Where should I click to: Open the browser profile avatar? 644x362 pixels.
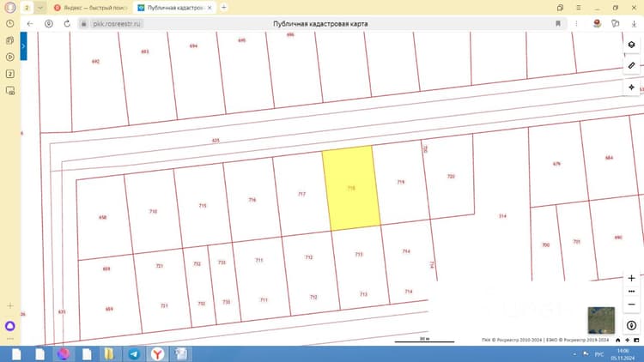coord(10,8)
